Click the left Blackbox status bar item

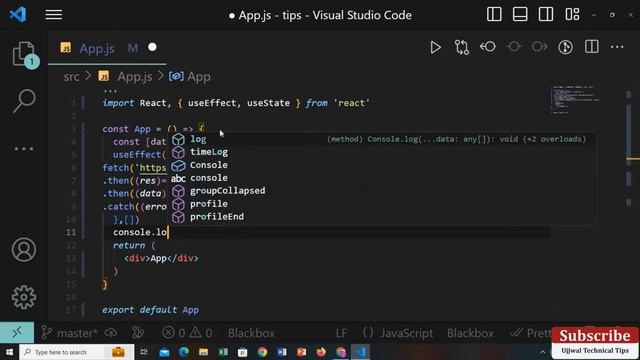coord(251,333)
